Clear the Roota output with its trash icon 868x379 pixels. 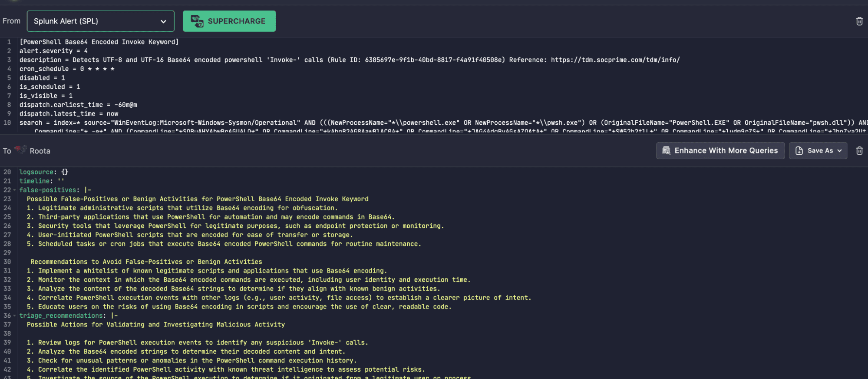click(x=859, y=151)
